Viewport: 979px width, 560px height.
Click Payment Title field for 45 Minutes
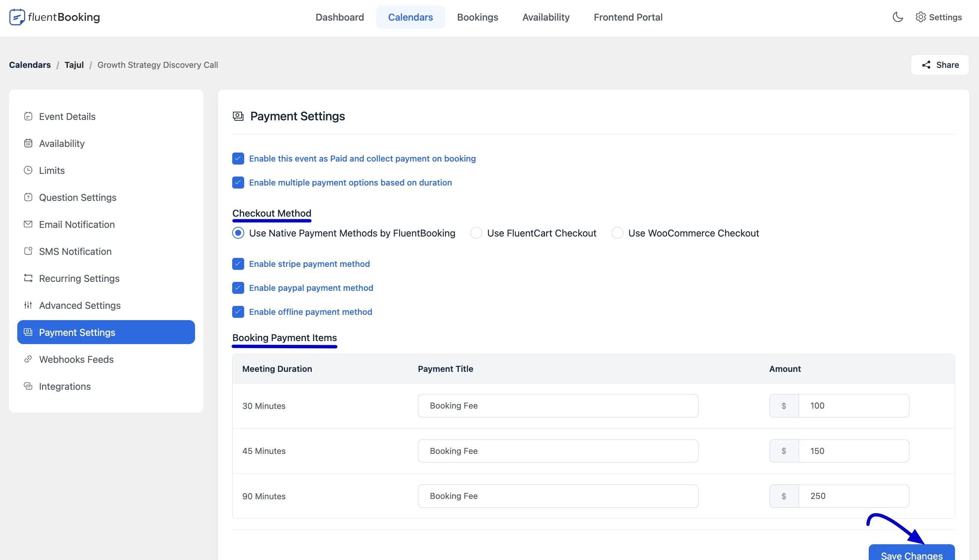(558, 451)
